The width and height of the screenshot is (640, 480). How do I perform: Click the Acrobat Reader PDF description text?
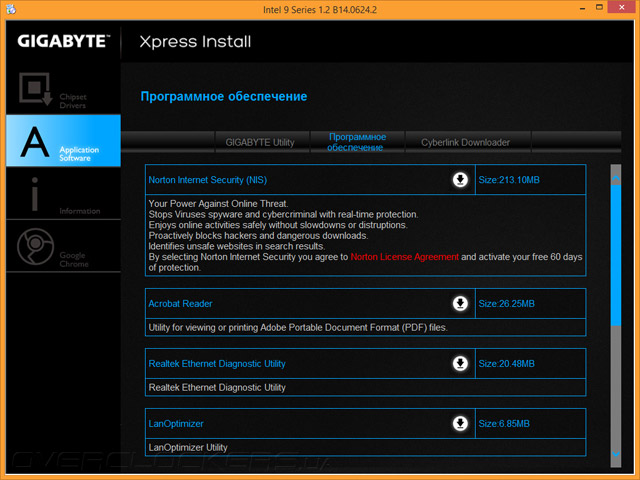298,327
